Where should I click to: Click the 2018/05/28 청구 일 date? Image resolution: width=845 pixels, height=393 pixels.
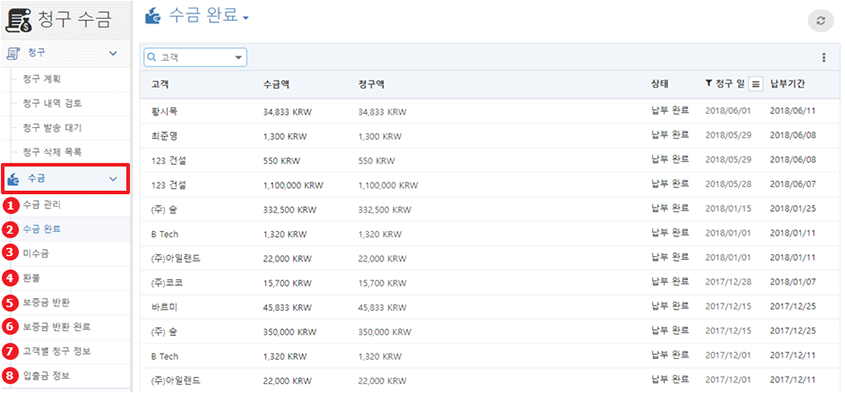tap(728, 184)
